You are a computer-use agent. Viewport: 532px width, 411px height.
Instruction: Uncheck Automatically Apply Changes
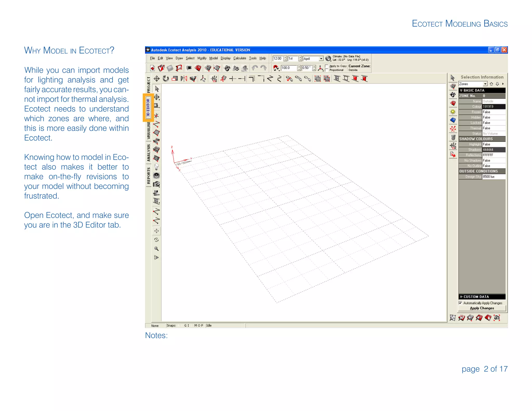pyautogui.click(x=460, y=303)
